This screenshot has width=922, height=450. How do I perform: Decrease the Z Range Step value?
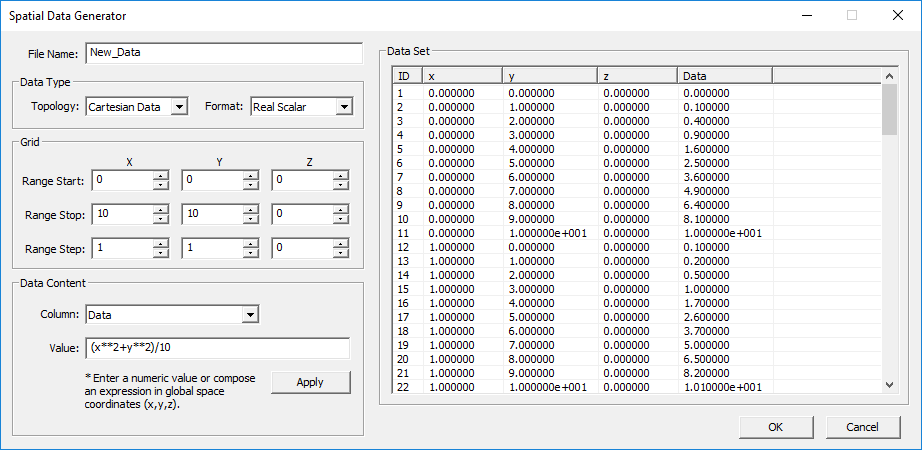pyautogui.click(x=340, y=253)
